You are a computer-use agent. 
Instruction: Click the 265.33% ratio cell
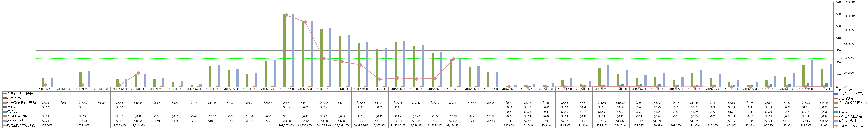805,126
